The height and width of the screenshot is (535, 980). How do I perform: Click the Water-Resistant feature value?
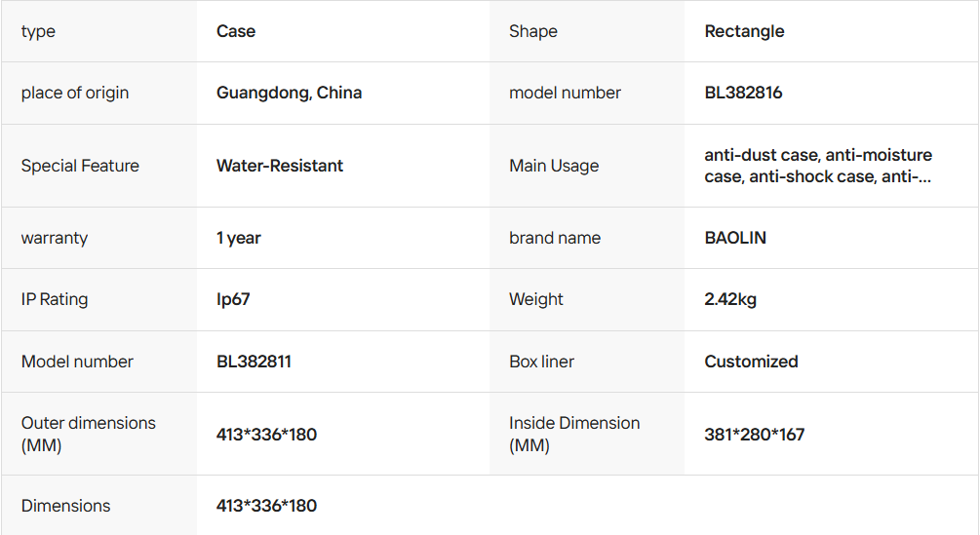coord(280,166)
